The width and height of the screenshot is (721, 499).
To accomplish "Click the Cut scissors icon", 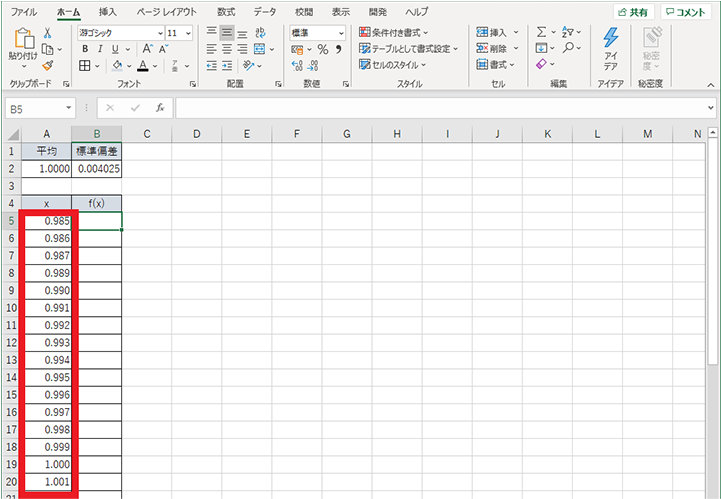I will pyautogui.click(x=47, y=33).
